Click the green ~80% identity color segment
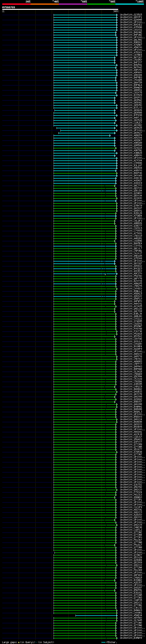This screenshot has height=644, width=146. pyautogui.click(x=101, y=4)
